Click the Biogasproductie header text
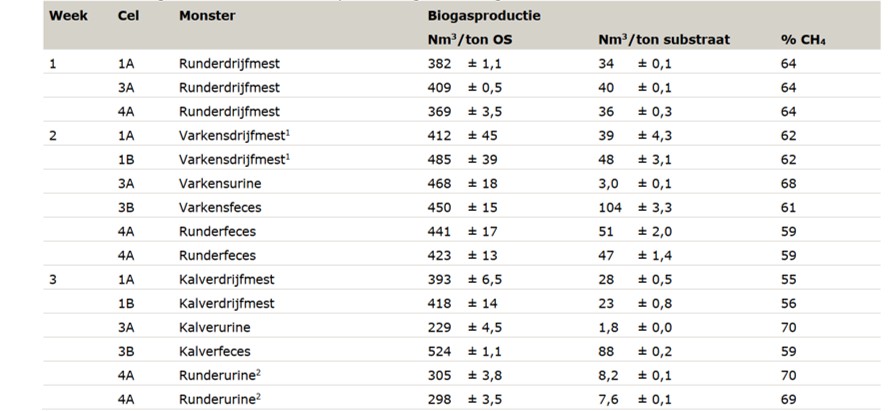 click(x=484, y=16)
